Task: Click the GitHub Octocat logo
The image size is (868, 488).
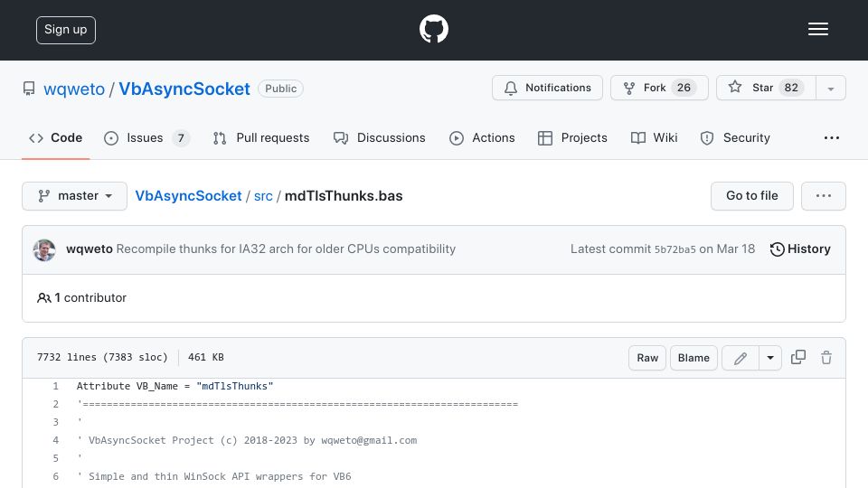Action: coord(433,29)
